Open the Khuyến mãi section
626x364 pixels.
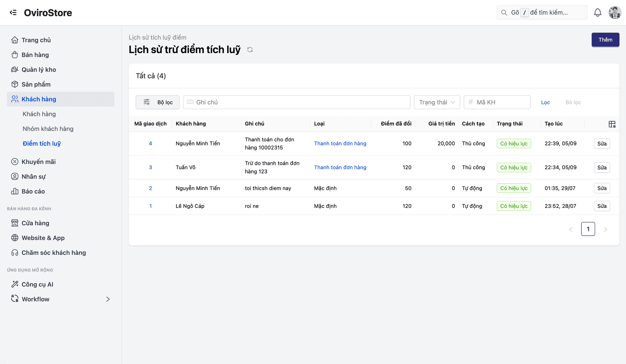click(x=38, y=162)
